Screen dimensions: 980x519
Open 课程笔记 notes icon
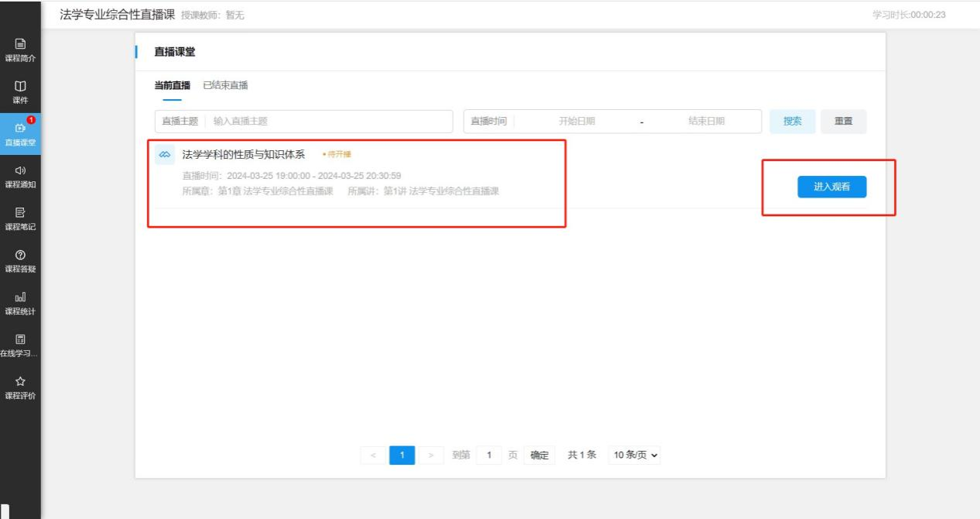click(20, 212)
